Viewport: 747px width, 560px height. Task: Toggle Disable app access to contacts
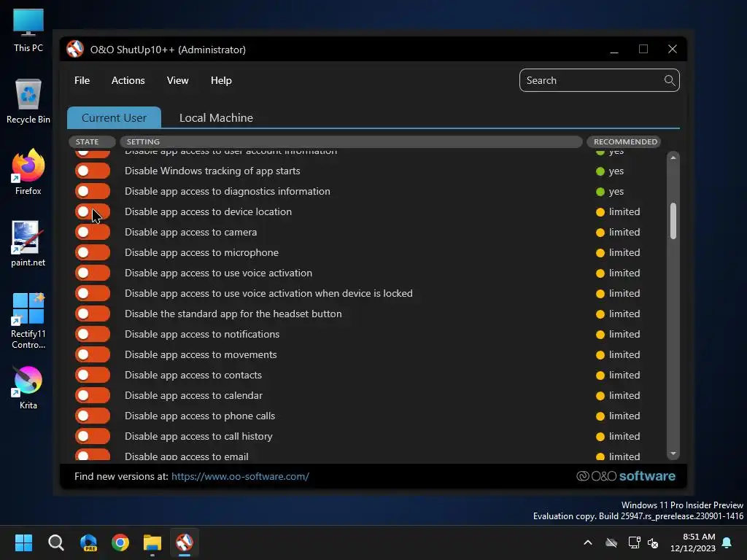93,376
